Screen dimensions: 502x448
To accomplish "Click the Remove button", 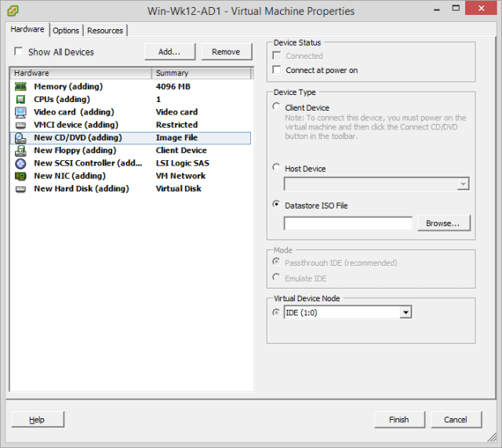I will tap(227, 52).
